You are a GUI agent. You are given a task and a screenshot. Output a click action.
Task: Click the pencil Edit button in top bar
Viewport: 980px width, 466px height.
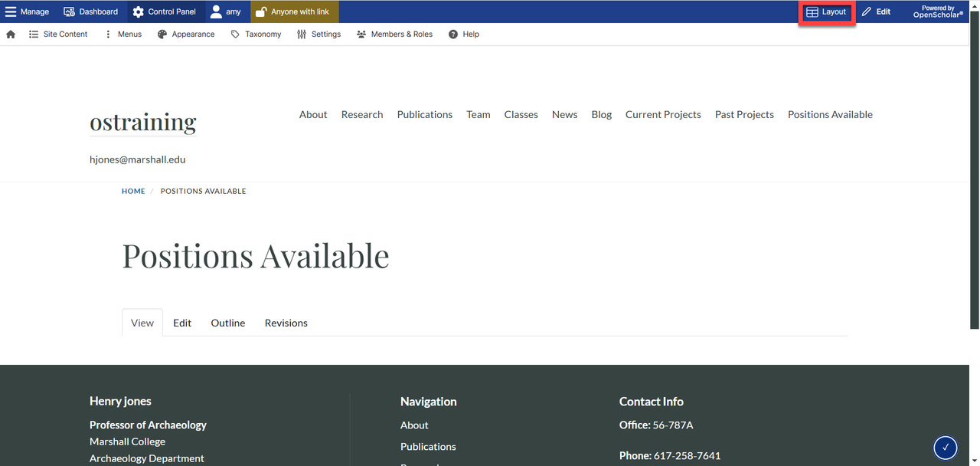coord(876,11)
